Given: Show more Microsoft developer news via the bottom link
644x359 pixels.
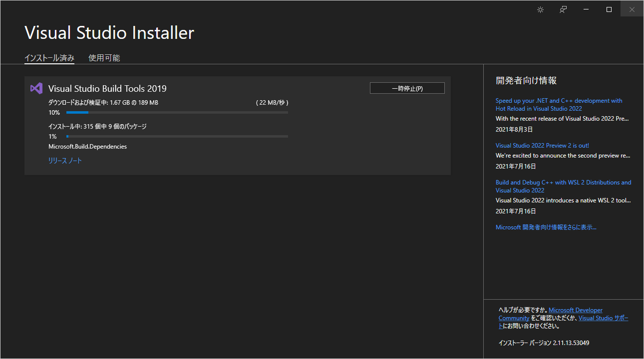Looking at the screenshot, I should (546, 227).
